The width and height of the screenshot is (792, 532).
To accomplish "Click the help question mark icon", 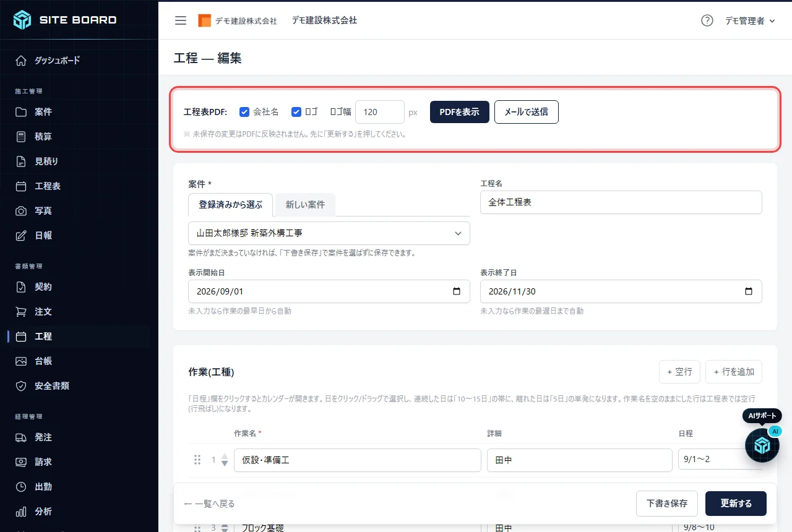I will point(707,20).
